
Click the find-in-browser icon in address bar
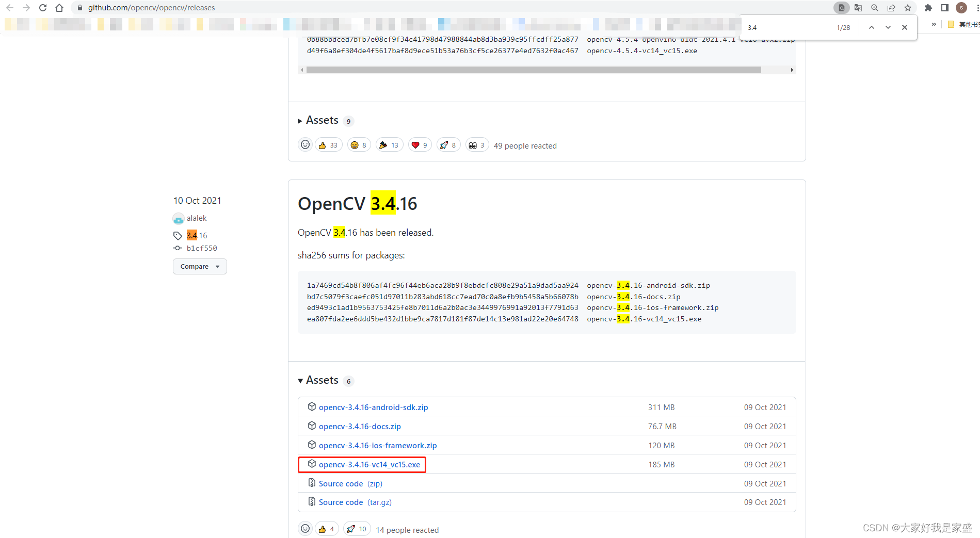click(842, 8)
